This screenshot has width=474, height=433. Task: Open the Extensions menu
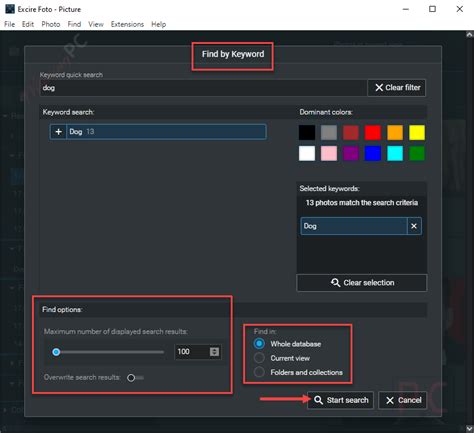coord(127,24)
